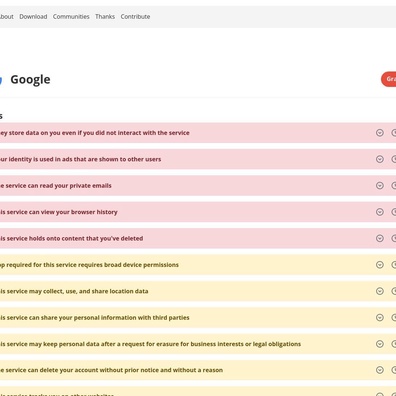
Task: Expand the 'delete your account without prior notice' chevron
Action: [380, 370]
